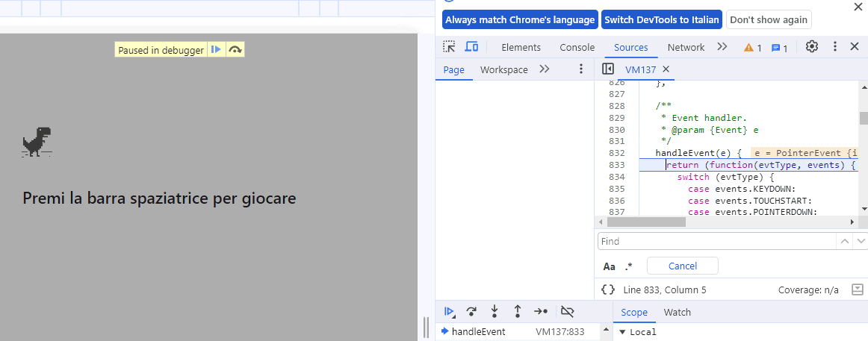The height and width of the screenshot is (341, 868).
Task: Step into next function call
Action: point(495,312)
